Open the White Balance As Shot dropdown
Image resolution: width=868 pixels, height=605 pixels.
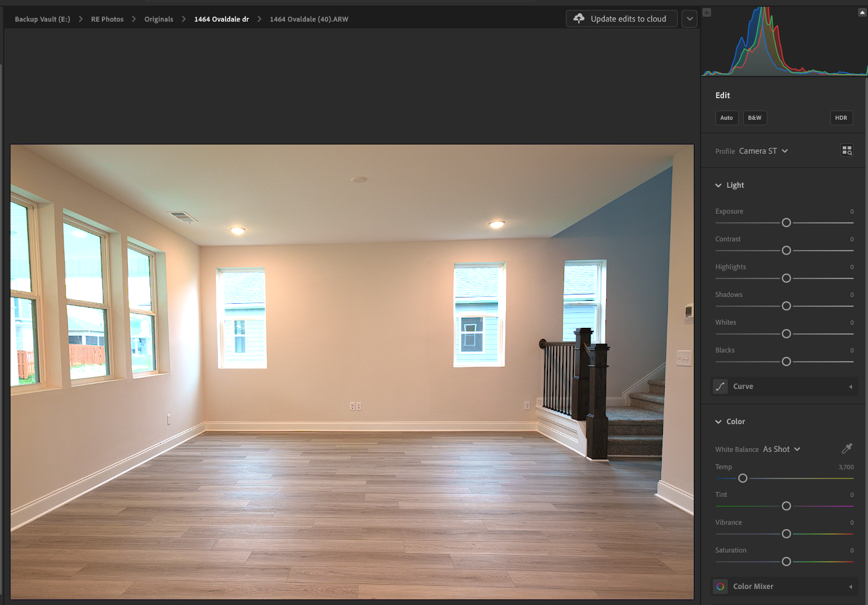(781, 449)
